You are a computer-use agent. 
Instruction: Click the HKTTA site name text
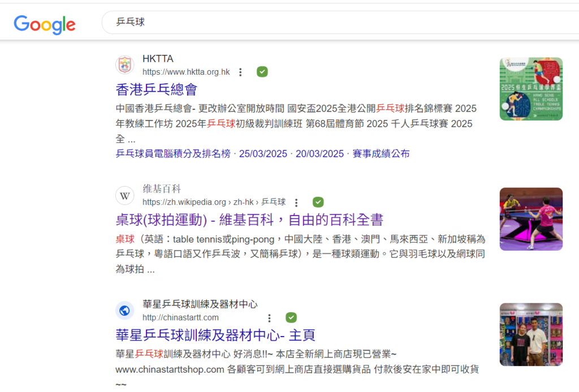click(x=158, y=59)
